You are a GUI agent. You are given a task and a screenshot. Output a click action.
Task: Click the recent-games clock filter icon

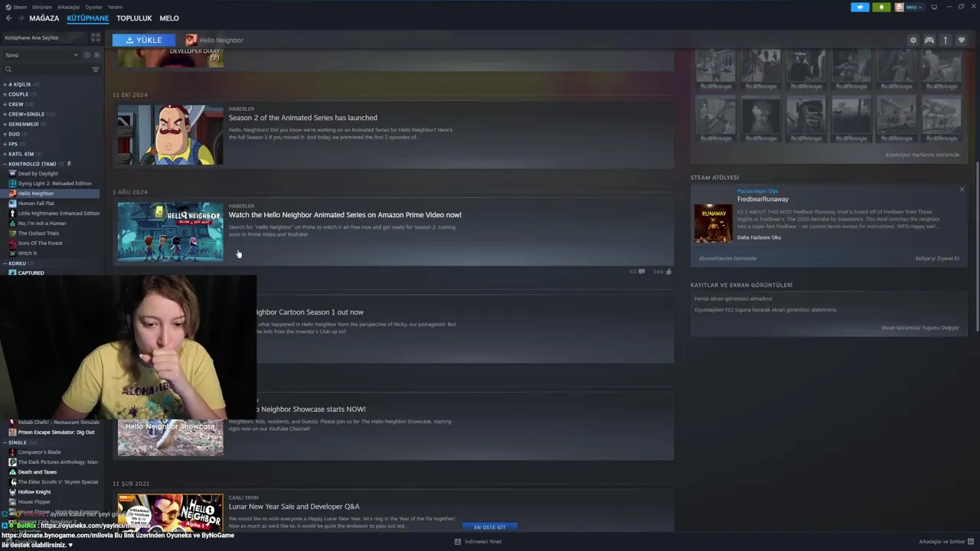(87, 55)
